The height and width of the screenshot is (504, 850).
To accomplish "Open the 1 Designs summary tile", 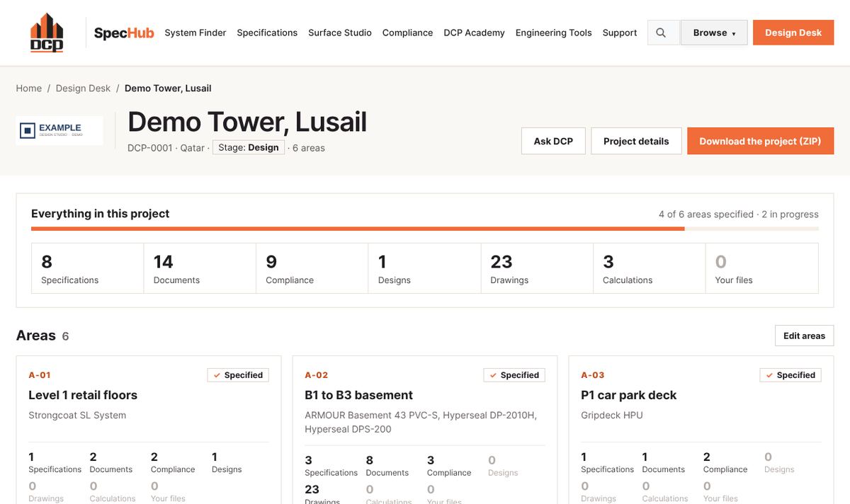I will pos(424,268).
